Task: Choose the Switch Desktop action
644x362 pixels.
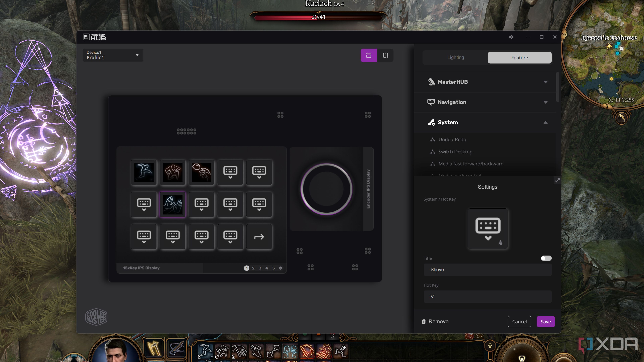Action: [455, 152]
